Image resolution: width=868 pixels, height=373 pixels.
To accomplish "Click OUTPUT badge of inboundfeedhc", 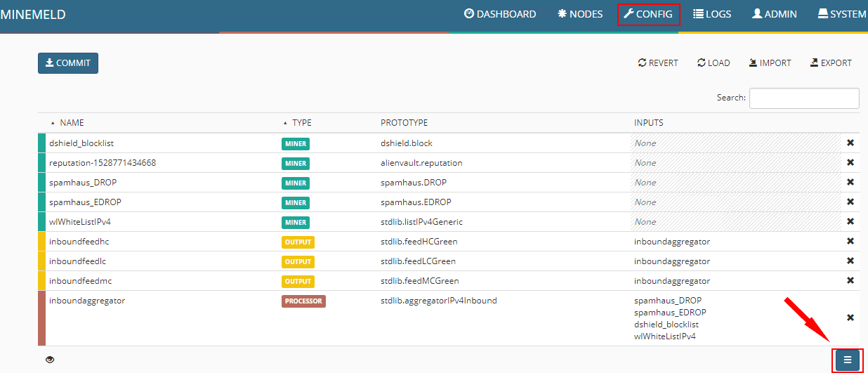I will 298,242.
